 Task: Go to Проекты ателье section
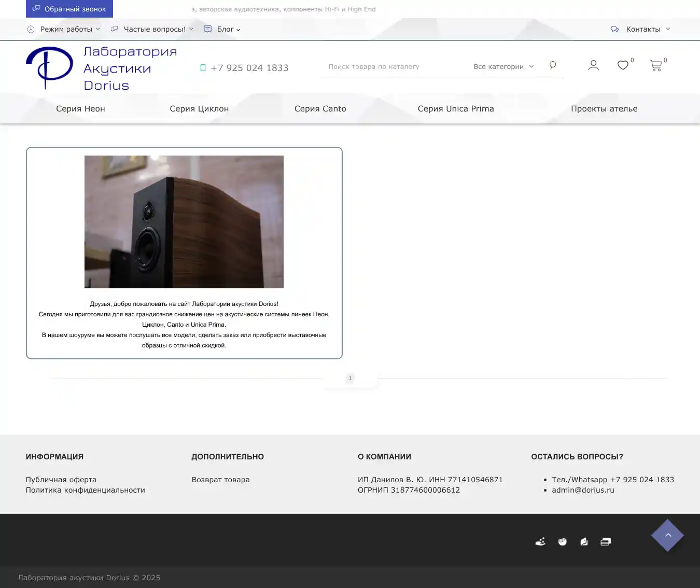604,109
